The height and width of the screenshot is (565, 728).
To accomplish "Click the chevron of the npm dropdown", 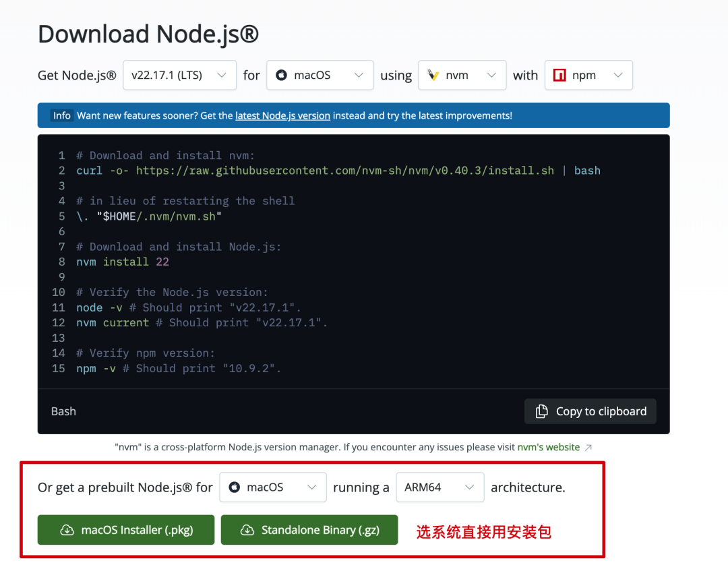I will pyautogui.click(x=618, y=76).
